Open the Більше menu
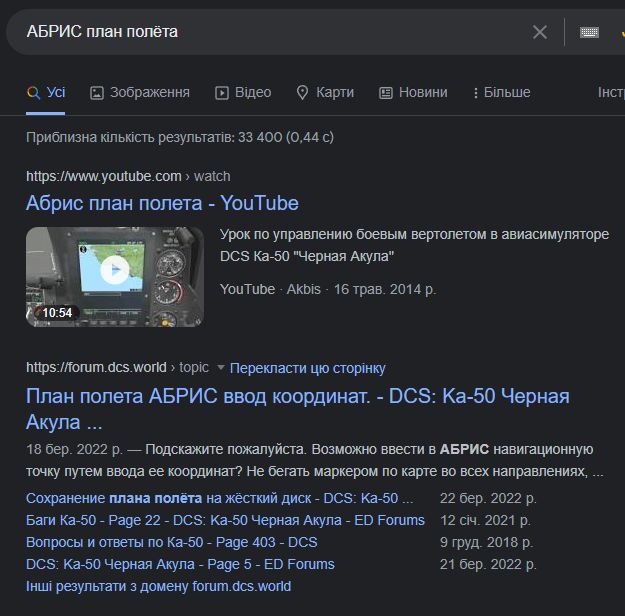Screen dimensions: 625x616 (x=502, y=92)
